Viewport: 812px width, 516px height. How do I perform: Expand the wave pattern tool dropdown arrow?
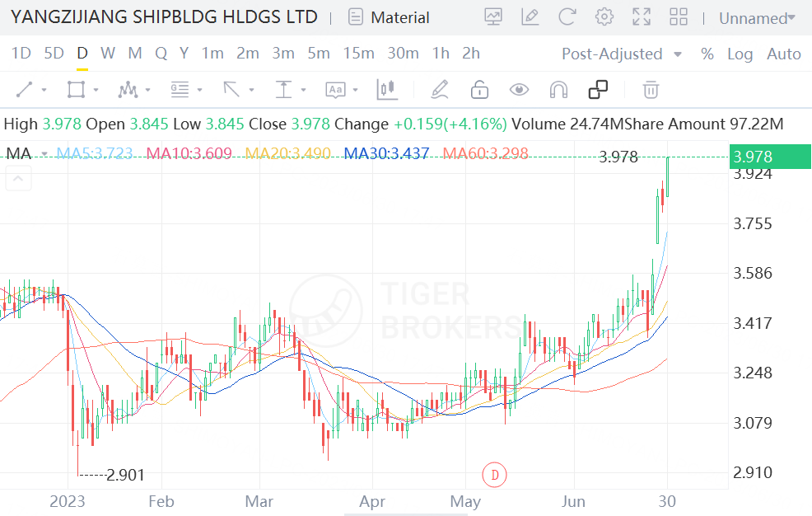pyautogui.click(x=147, y=90)
